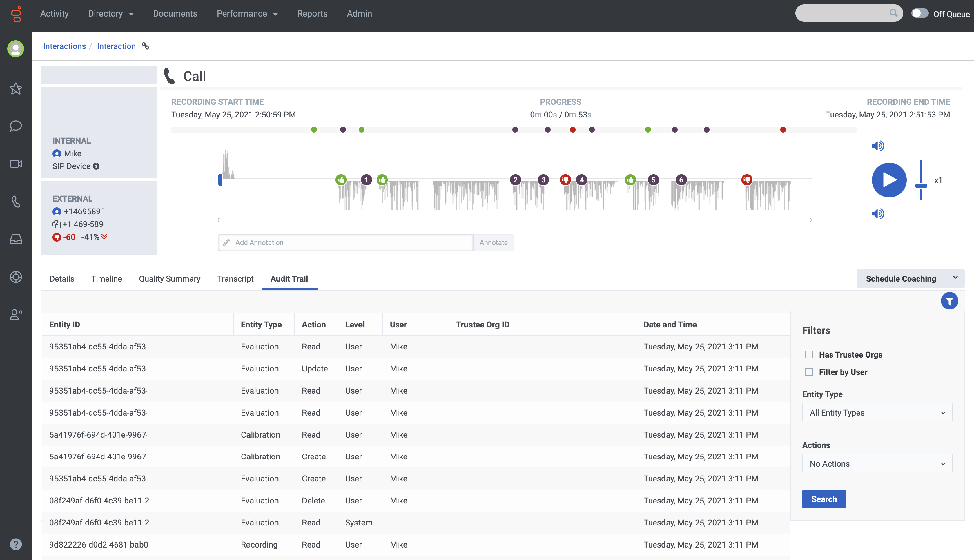974x560 pixels.
Task: Open Admin in top navigation
Action: 359,13
